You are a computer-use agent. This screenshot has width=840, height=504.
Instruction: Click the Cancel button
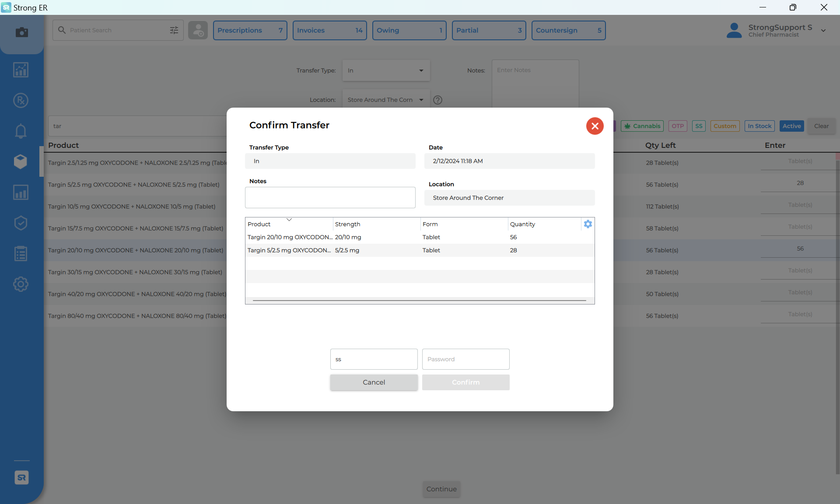click(374, 382)
